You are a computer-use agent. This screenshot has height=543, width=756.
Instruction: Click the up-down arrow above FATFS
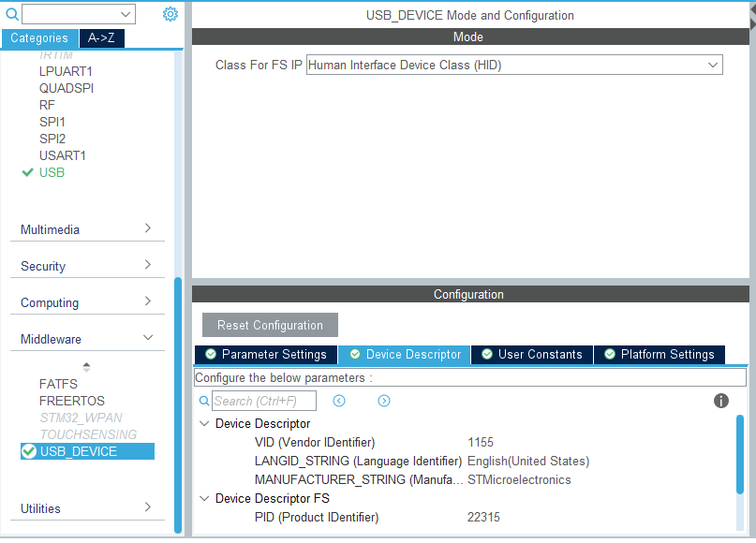tap(86, 367)
